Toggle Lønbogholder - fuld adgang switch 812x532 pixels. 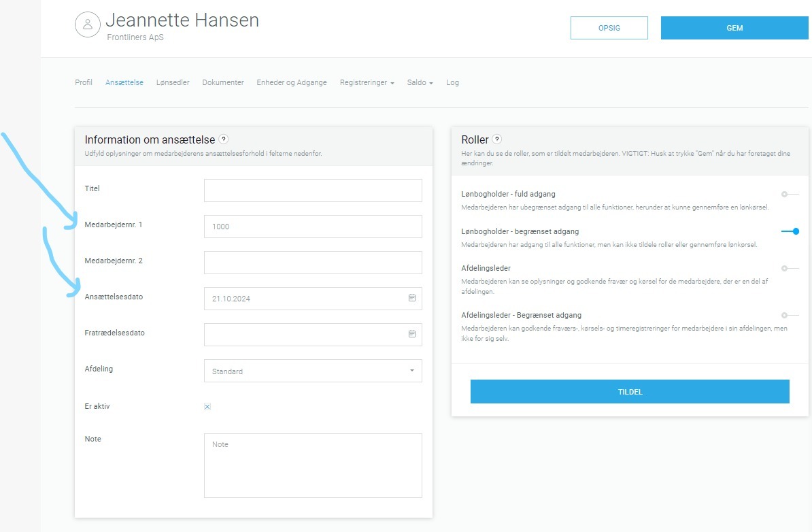pyautogui.click(x=790, y=194)
